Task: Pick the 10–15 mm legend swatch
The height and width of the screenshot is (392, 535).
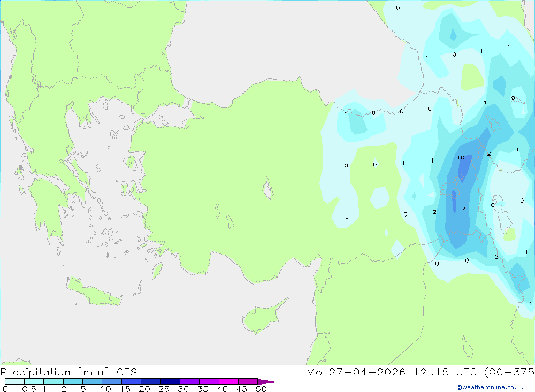Action: coord(112,381)
